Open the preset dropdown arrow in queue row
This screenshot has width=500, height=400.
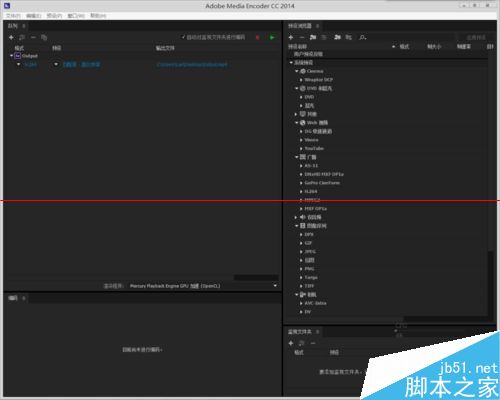[56, 64]
